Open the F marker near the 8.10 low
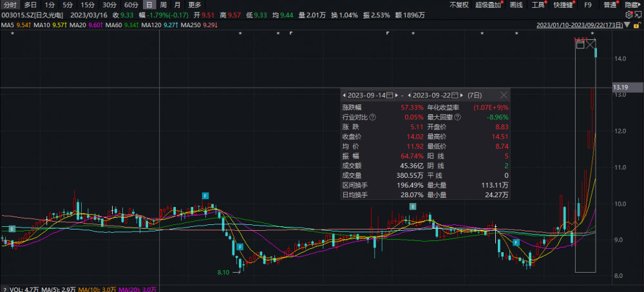644x292 pixels. [x=240, y=247]
